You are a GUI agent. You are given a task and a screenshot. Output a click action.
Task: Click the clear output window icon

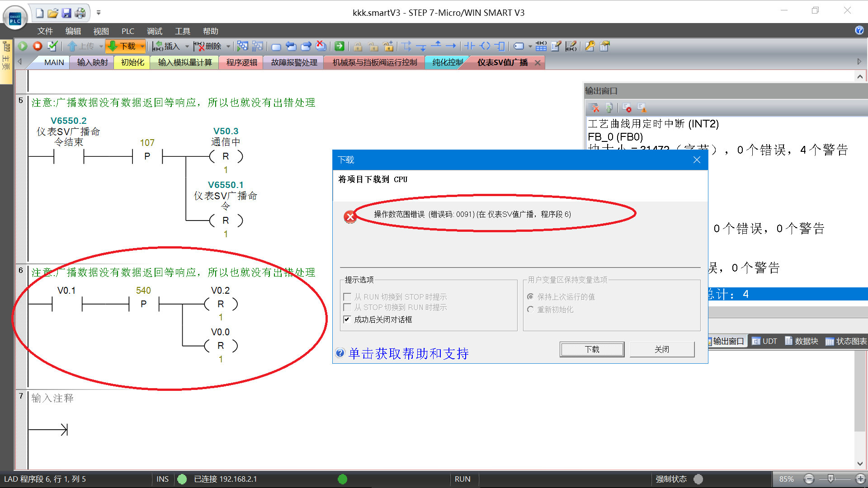tap(594, 108)
